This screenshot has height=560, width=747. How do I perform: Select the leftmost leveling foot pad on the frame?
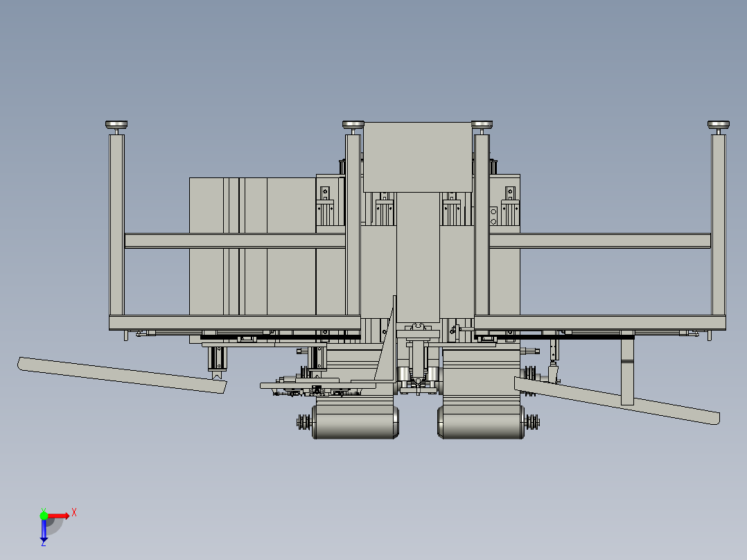(116, 124)
